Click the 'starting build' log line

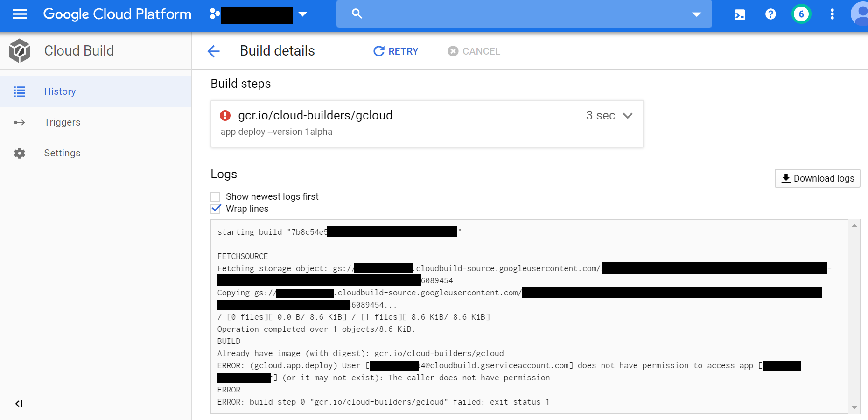(x=339, y=232)
